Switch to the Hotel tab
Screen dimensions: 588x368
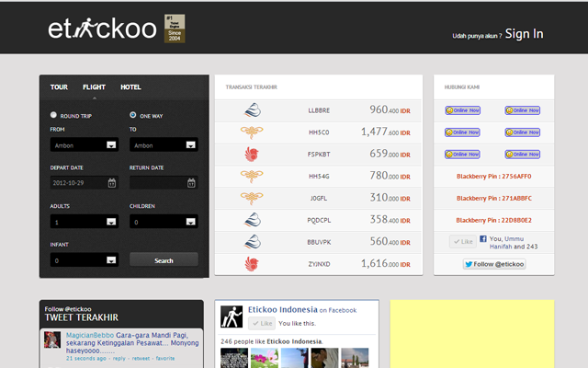[x=130, y=87]
